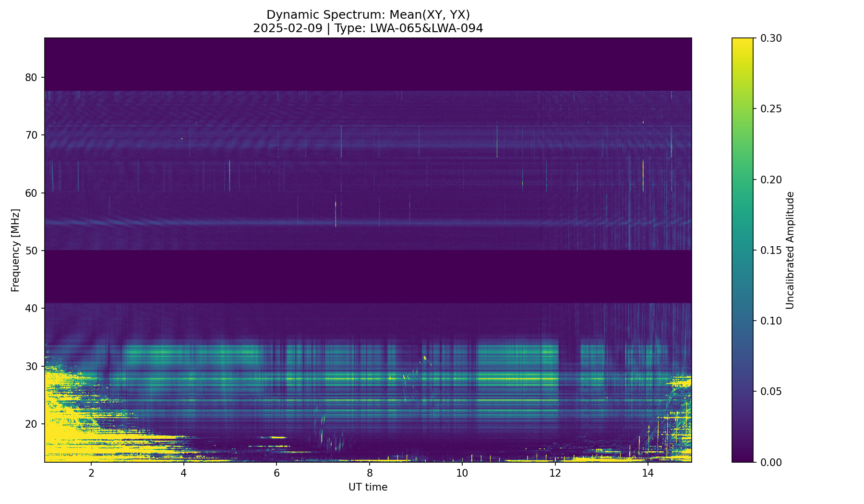Click the 0.15 colorbar tick label

pyautogui.click(x=771, y=250)
